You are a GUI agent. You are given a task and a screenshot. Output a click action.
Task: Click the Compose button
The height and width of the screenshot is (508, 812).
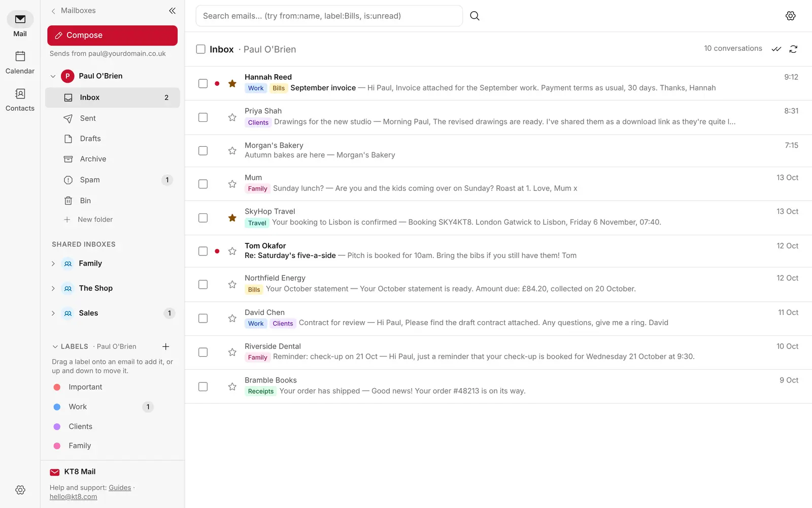click(x=112, y=36)
